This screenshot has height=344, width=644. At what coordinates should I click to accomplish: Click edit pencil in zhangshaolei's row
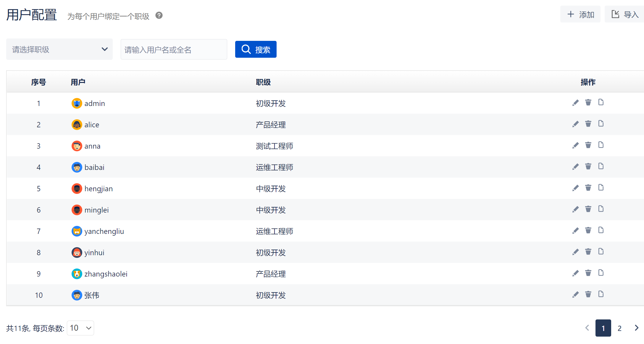point(575,273)
